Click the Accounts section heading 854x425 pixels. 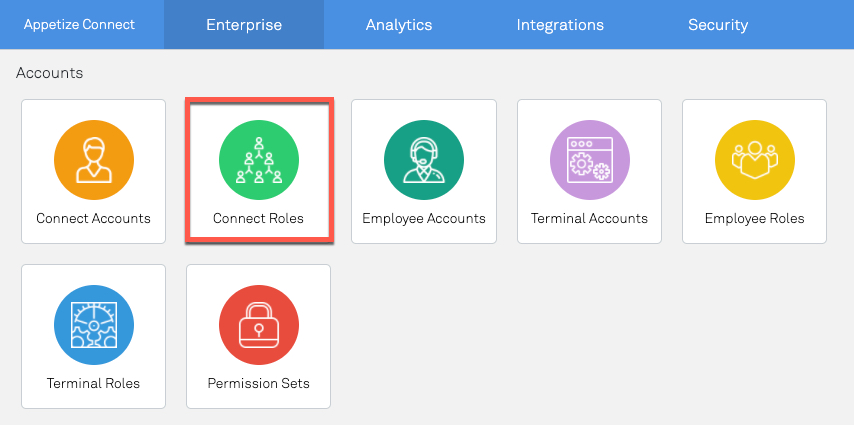click(x=50, y=73)
